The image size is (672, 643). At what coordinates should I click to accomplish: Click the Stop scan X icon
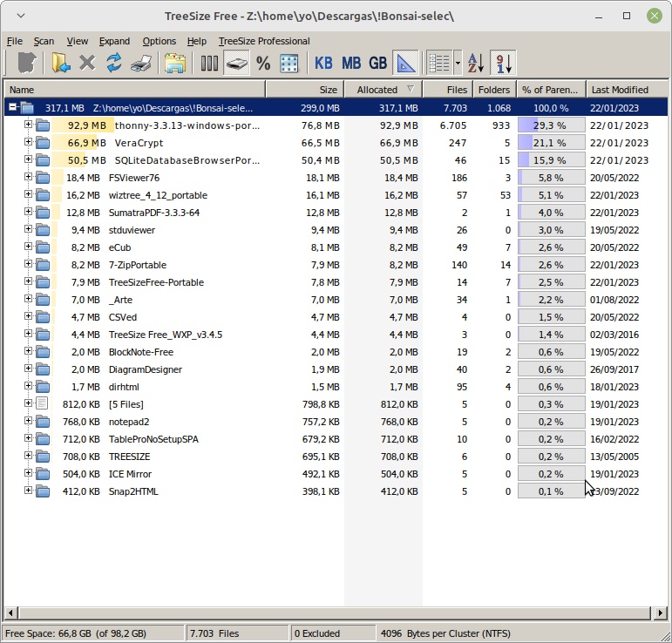(x=87, y=63)
